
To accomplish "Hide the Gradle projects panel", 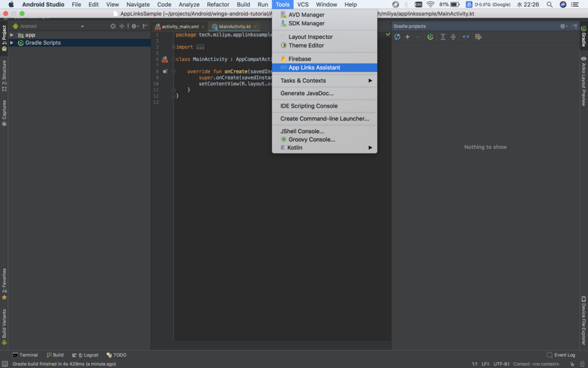I will coord(574,26).
